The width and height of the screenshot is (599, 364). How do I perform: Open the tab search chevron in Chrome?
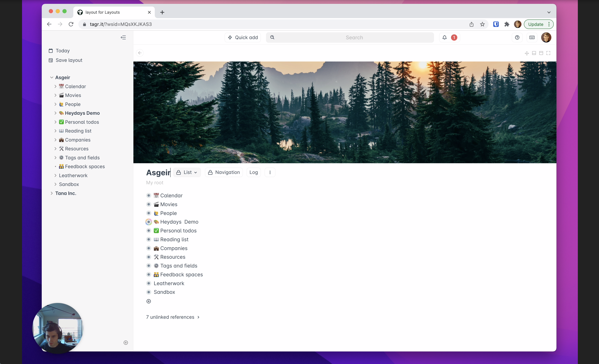pos(549,12)
